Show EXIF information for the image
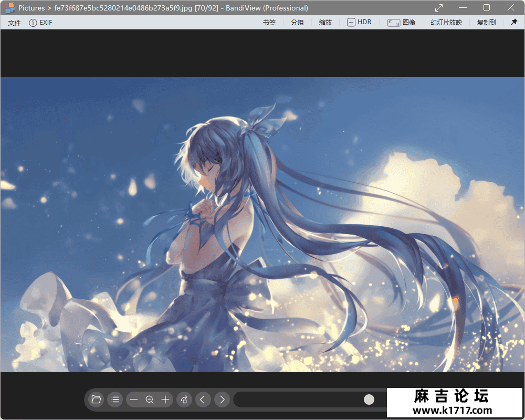The height and width of the screenshot is (420, 525). pos(40,23)
